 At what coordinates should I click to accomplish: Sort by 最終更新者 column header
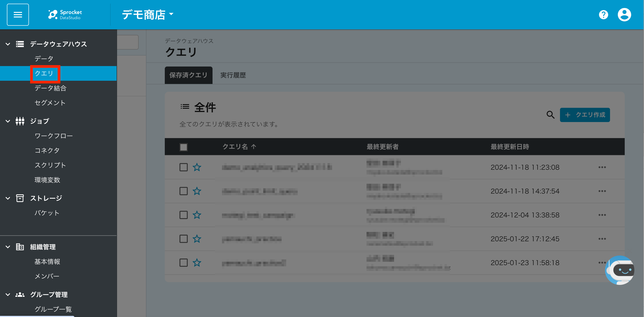click(x=383, y=147)
